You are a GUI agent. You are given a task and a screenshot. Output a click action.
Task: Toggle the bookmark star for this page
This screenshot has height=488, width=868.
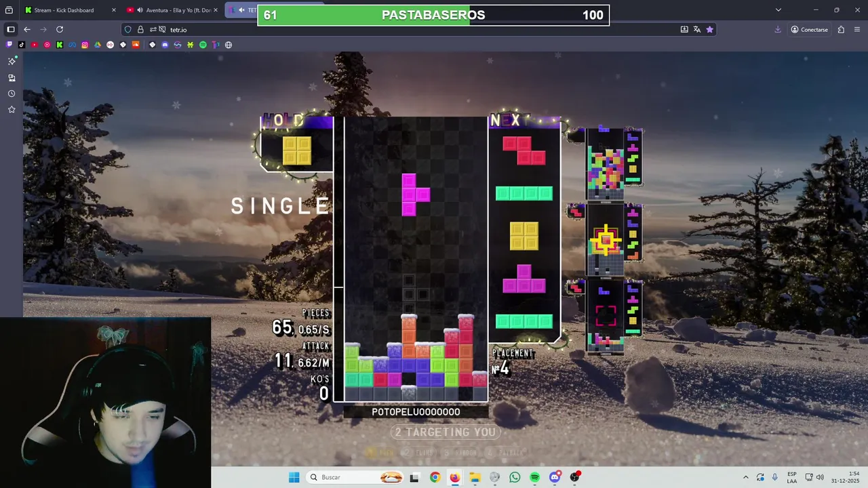709,30
